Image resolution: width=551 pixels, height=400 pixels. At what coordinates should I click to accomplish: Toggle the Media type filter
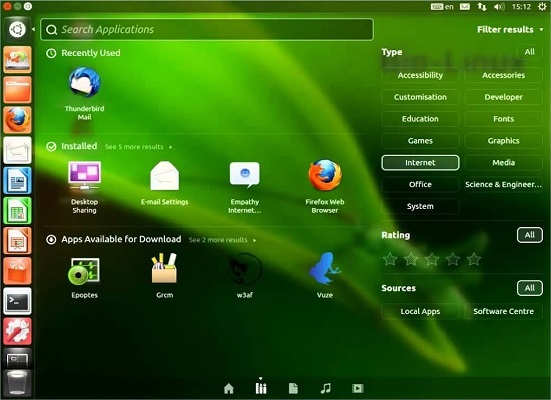pyautogui.click(x=504, y=163)
